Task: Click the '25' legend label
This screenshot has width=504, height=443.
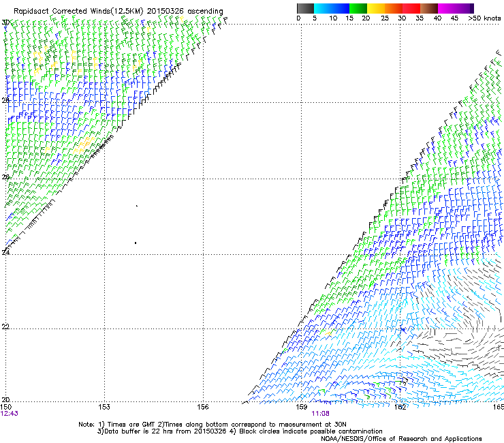Action: click(385, 18)
